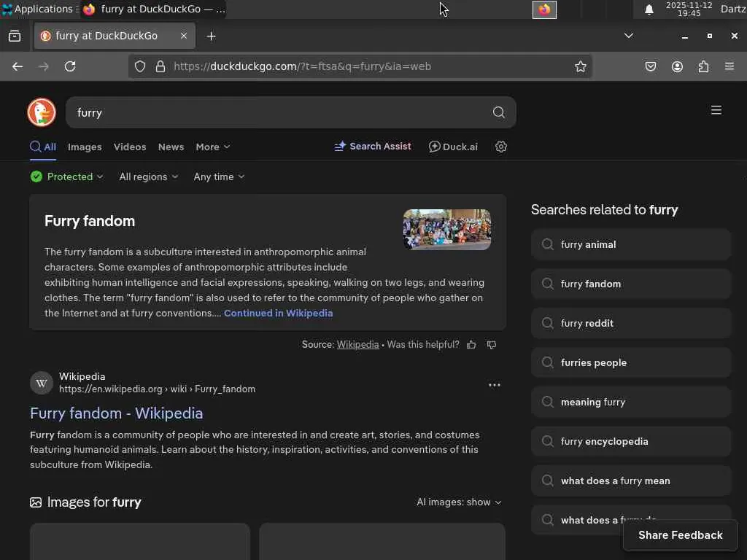This screenshot has height=560, width=747.
Task: Switch to the News tab
Action: pos(171,147)
